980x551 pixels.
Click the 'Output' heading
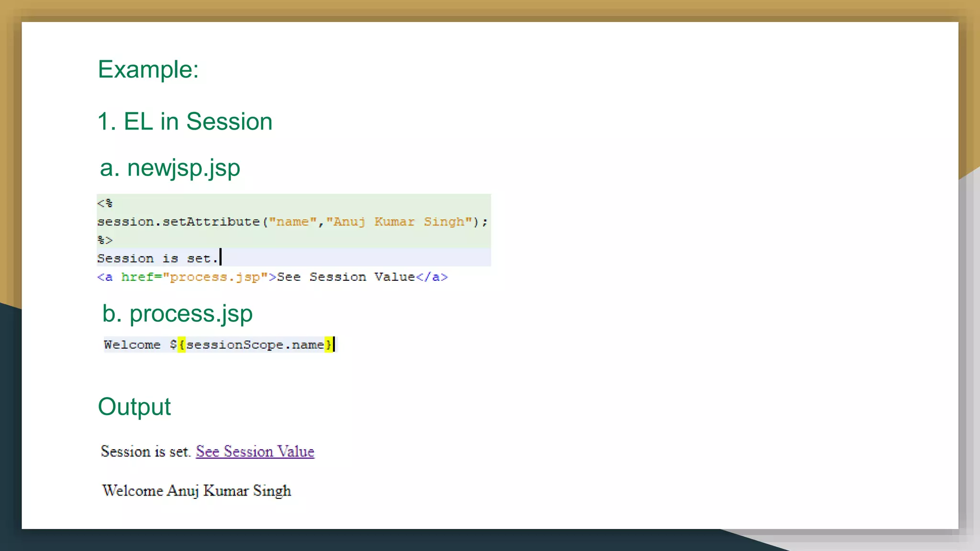134,408
